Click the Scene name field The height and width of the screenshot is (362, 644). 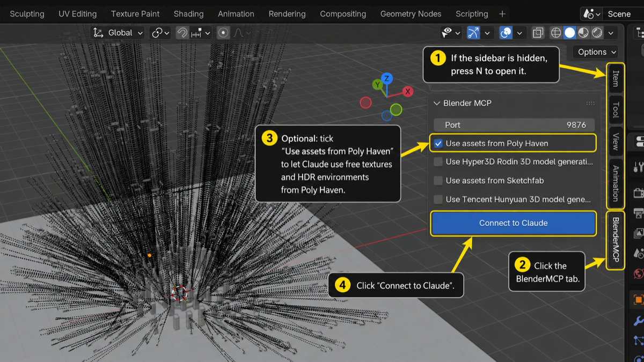[623, 14]
